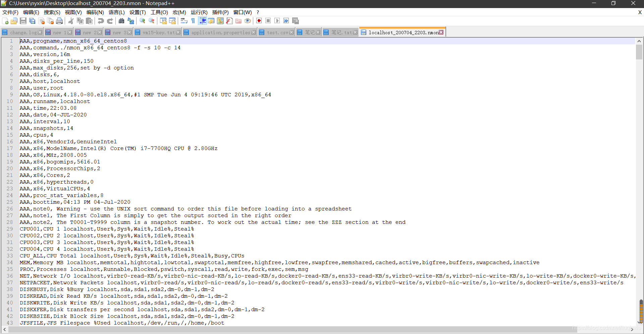The height and width of the screenshot is (334, 644).
Task: Save all open files
Action: pyautogui.click(x=32, y=21)
